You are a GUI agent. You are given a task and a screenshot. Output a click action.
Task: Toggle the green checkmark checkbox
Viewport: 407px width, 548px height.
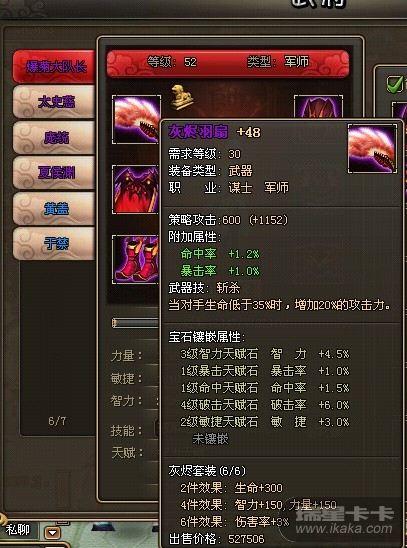click(395, 84)
